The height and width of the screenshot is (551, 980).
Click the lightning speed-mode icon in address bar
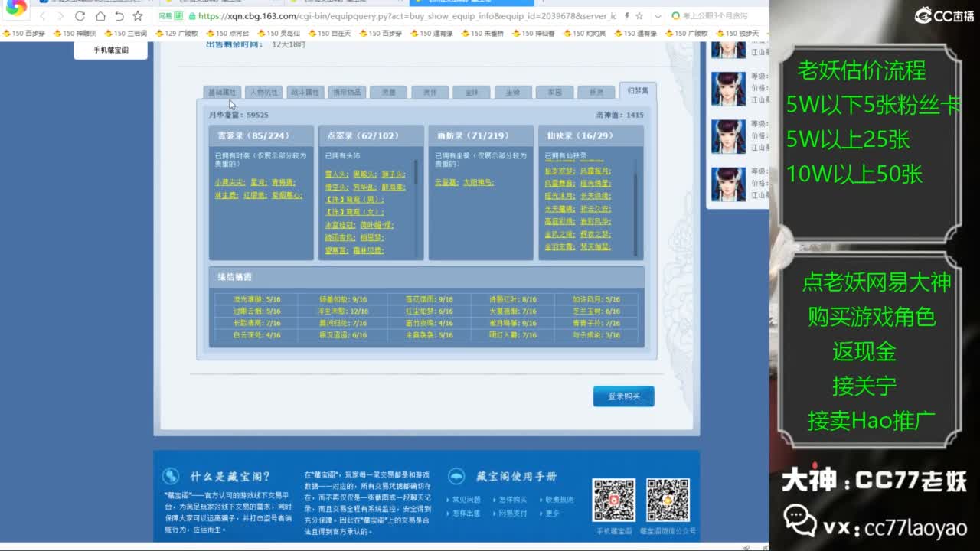[x=628, y=16]
